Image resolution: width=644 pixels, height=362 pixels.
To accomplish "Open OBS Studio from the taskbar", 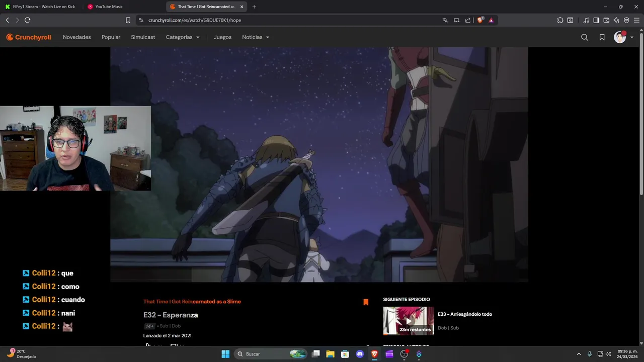I will 404,354.
